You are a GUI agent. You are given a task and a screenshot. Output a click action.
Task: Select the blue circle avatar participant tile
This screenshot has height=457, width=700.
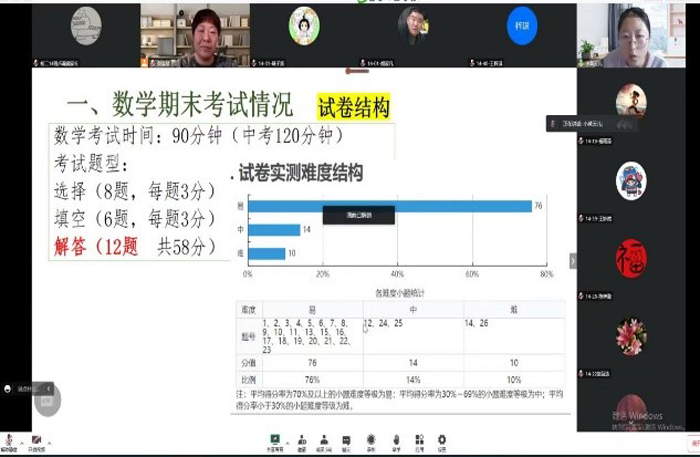coord(522,35)
